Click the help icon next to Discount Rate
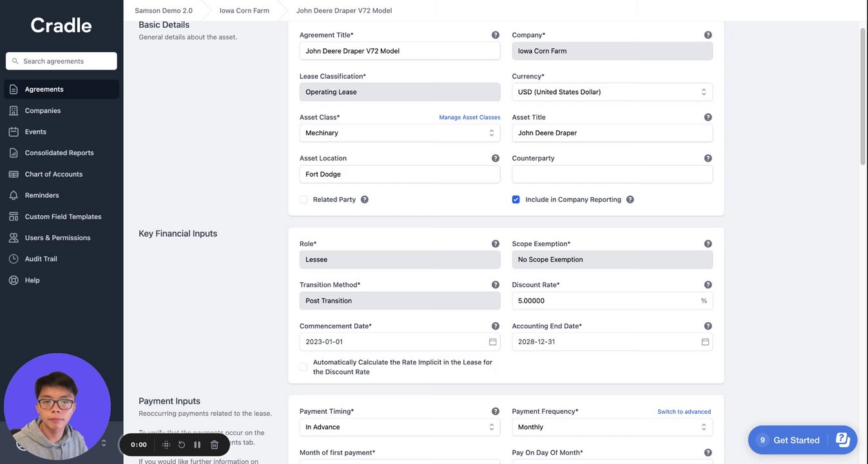The image size is (868, 464). coord(708,285)
